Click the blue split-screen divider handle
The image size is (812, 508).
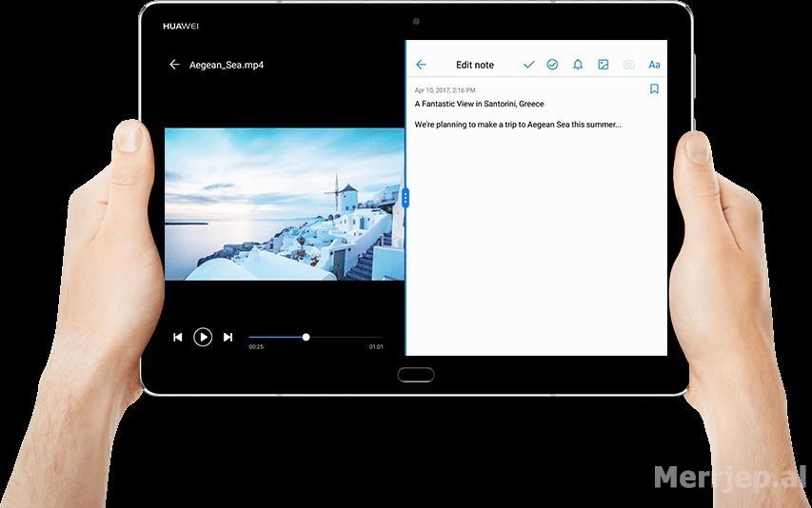pos(406,198)
